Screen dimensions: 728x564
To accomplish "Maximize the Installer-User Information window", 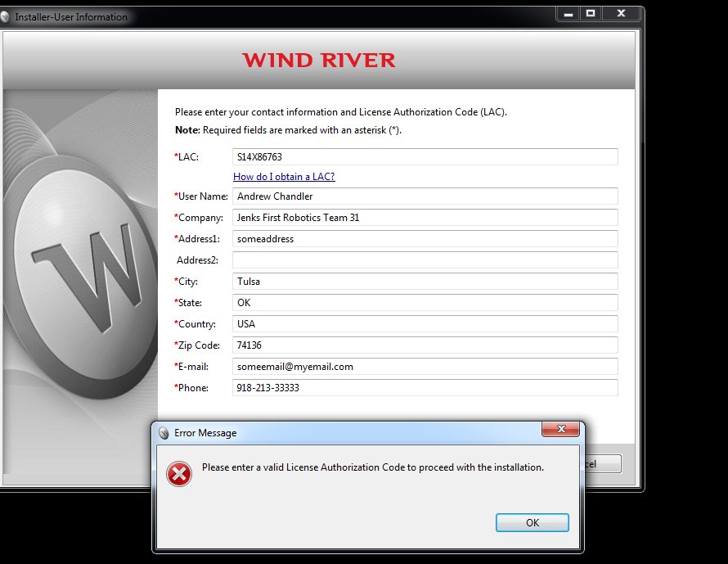I will (x=591, y=14).
